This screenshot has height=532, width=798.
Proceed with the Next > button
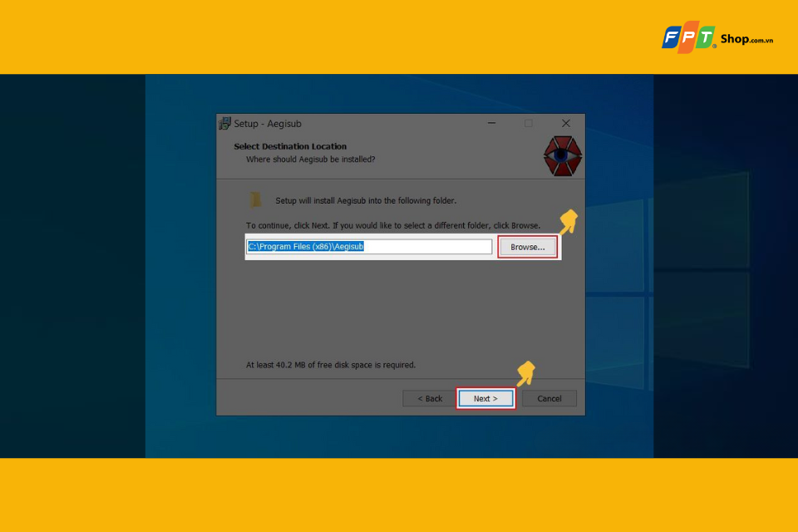click(485, 399)
